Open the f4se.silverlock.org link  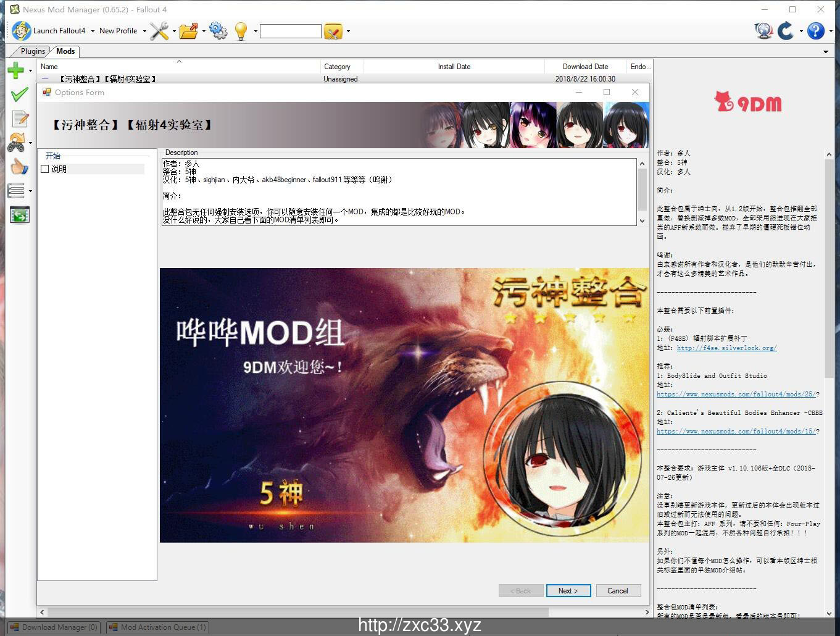(726, 348)
